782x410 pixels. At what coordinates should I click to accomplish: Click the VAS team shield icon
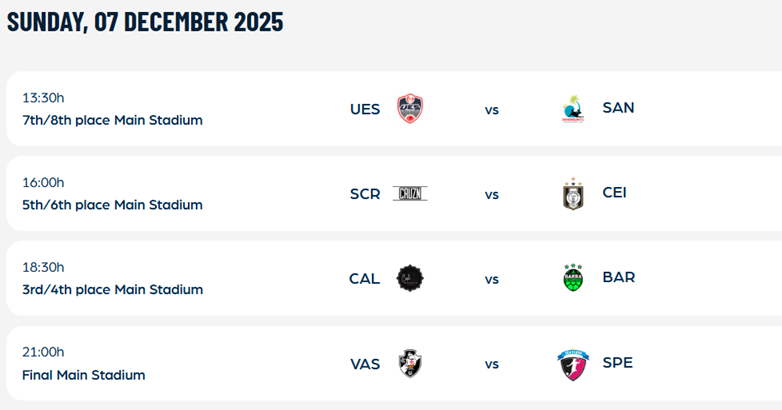click(410, 363)
